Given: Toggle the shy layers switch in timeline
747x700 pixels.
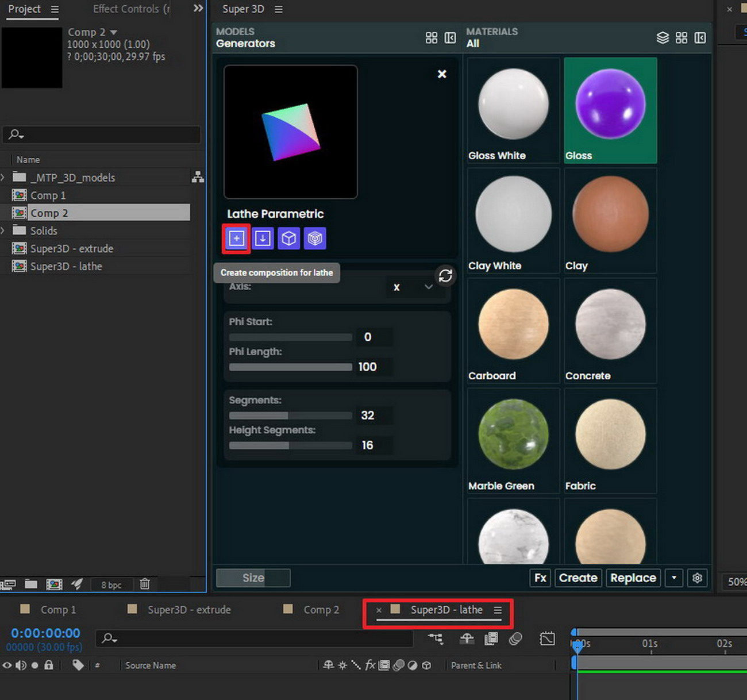Looking at the screenshot, I should tap(467, 639).
